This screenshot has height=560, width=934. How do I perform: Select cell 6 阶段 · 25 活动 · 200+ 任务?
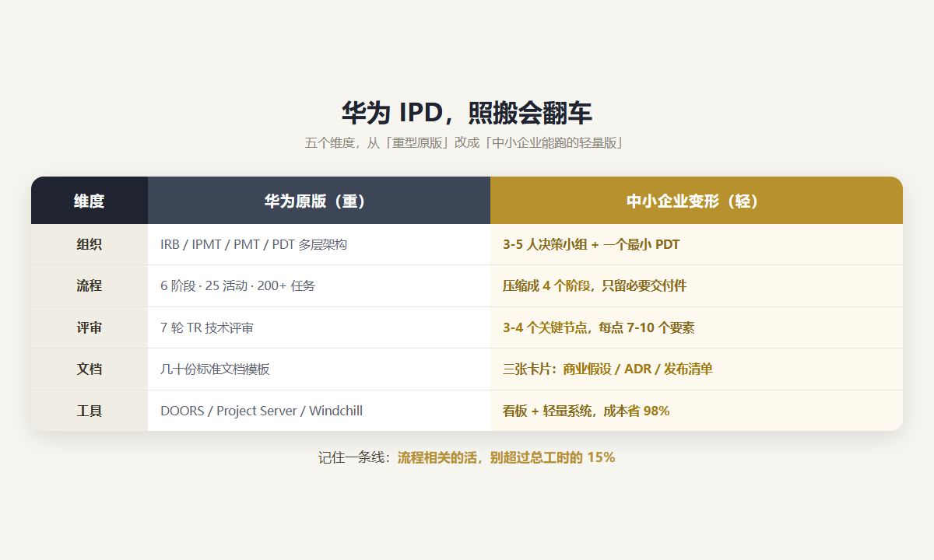pos(319,285)
